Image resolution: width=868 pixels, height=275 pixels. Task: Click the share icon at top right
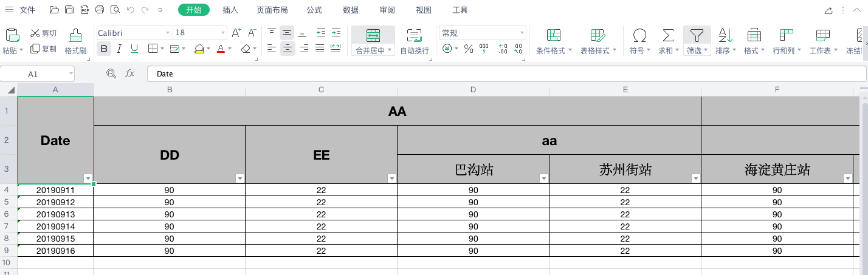(x=828, y=10)
